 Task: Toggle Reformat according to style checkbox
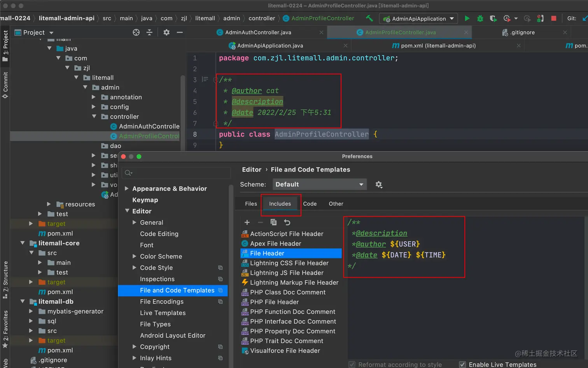352,364
